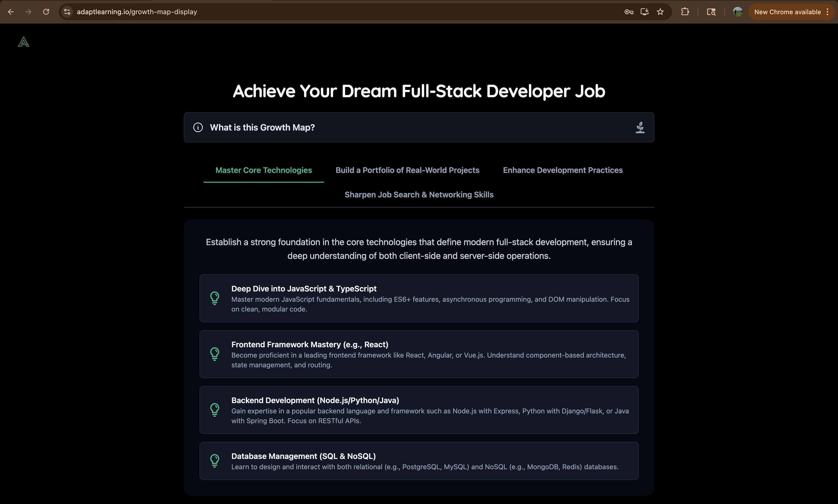The image size is (838, 504).
Task: Open Sharpen Job Search & Networking Skills tab
Action: 419,195
